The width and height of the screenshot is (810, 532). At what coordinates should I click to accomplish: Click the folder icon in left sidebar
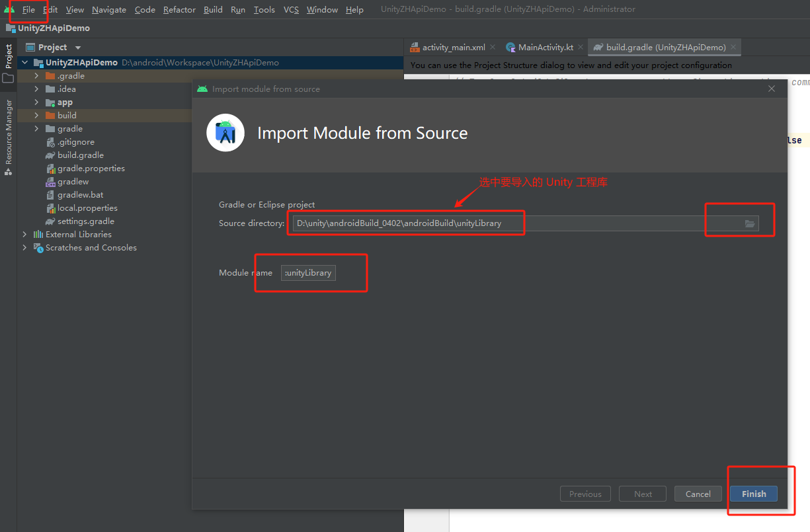tap(8, 78)
